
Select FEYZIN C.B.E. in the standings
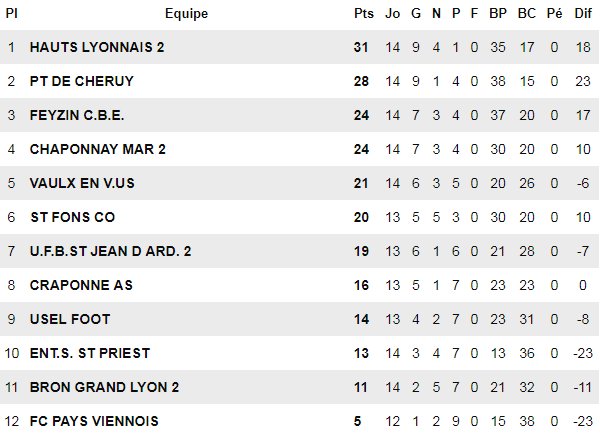[x=75, y=115]
